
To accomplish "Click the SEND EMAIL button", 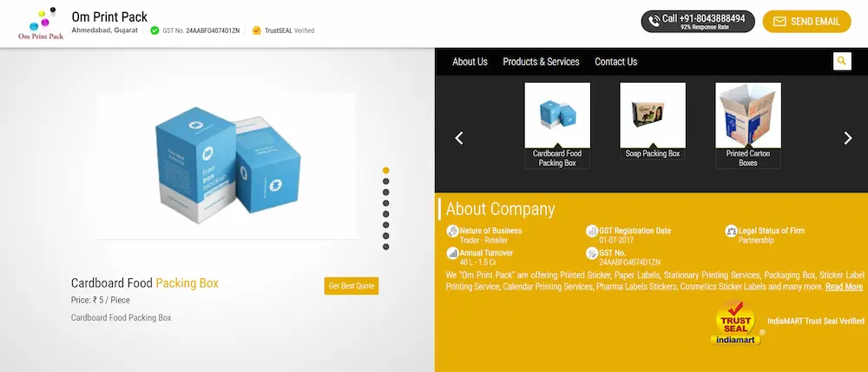I will pyautogui.click(x=806, y=22).
